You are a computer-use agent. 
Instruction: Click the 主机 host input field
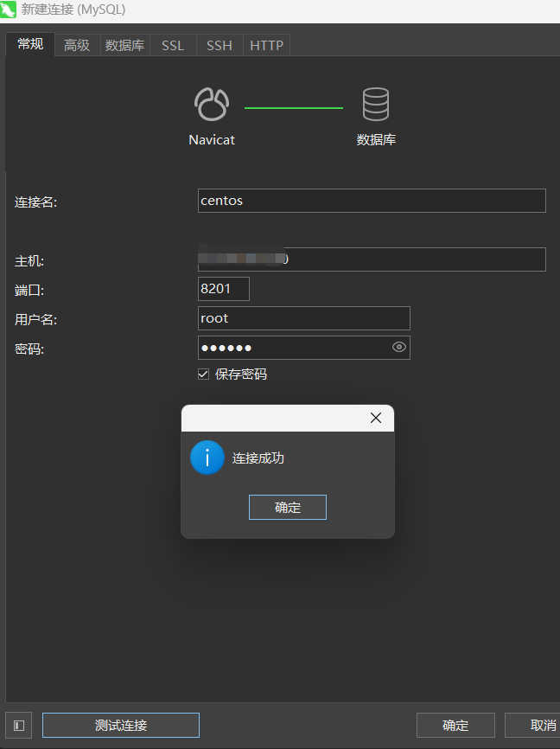(372, 259)
